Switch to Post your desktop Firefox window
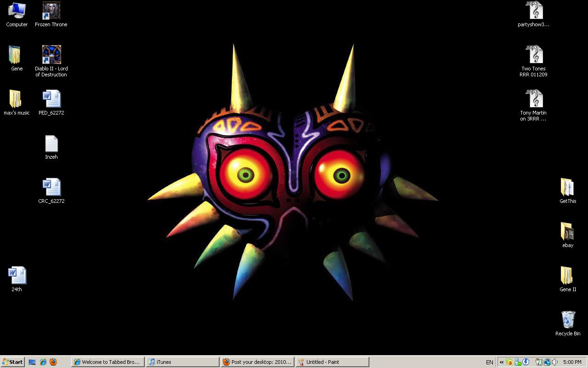The height and width of the screenshot is (368, 588). coord(257,362)
